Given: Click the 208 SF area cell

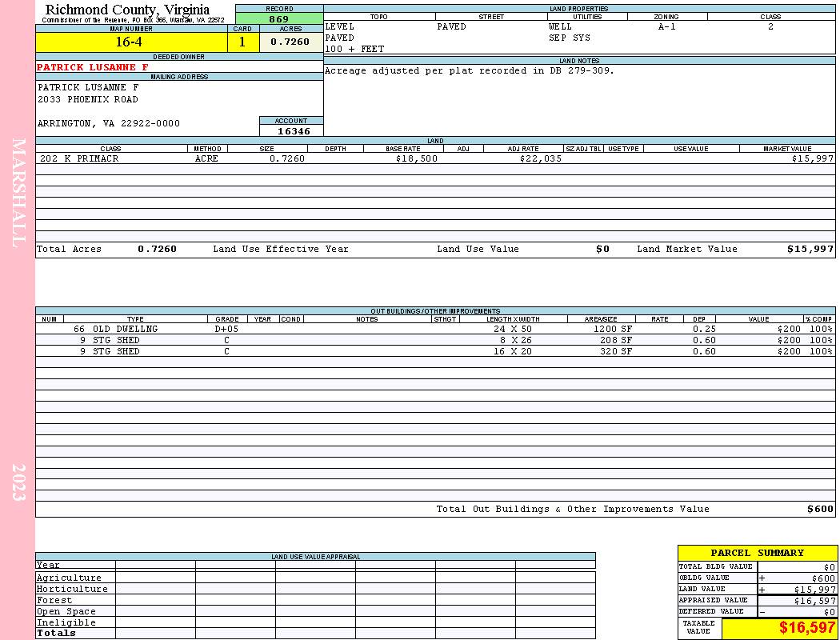Looking at the screenshot, I should click(x=616, y=341).
